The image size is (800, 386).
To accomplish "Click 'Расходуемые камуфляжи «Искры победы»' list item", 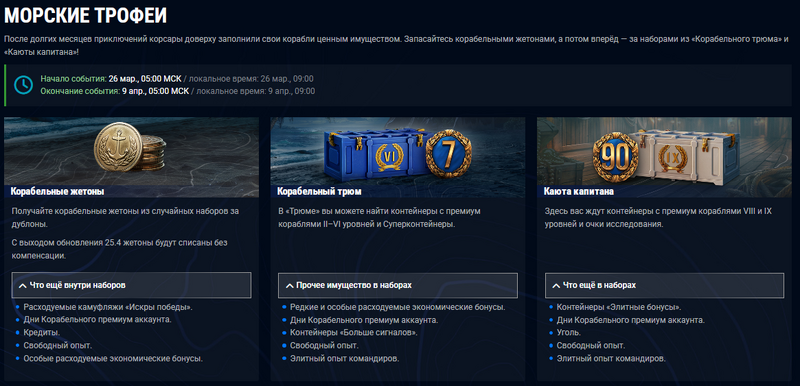I will tap(108, 307).
